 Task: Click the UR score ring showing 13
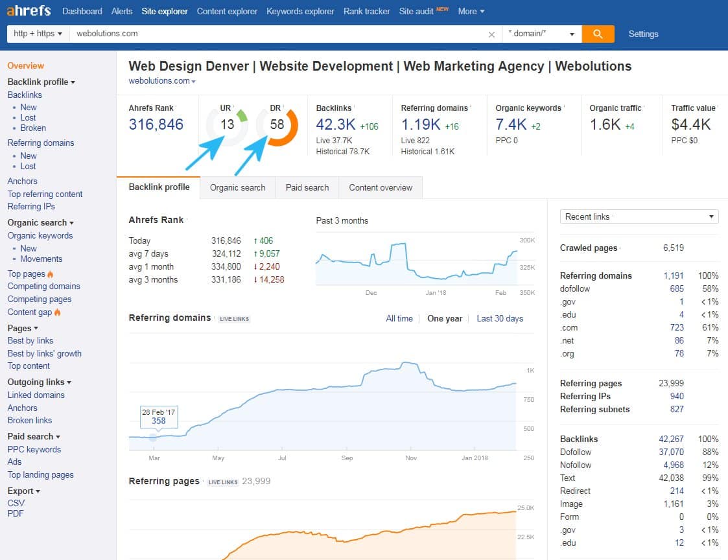[227, 124]
